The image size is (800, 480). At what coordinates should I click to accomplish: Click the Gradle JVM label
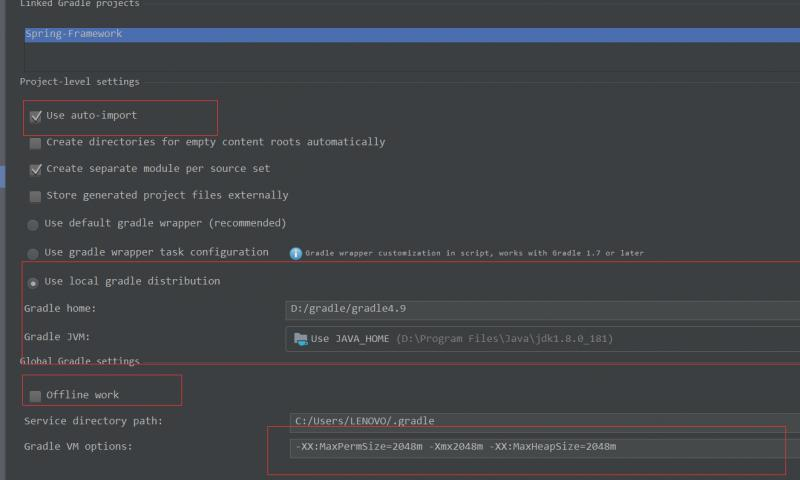tap(57, 337)
